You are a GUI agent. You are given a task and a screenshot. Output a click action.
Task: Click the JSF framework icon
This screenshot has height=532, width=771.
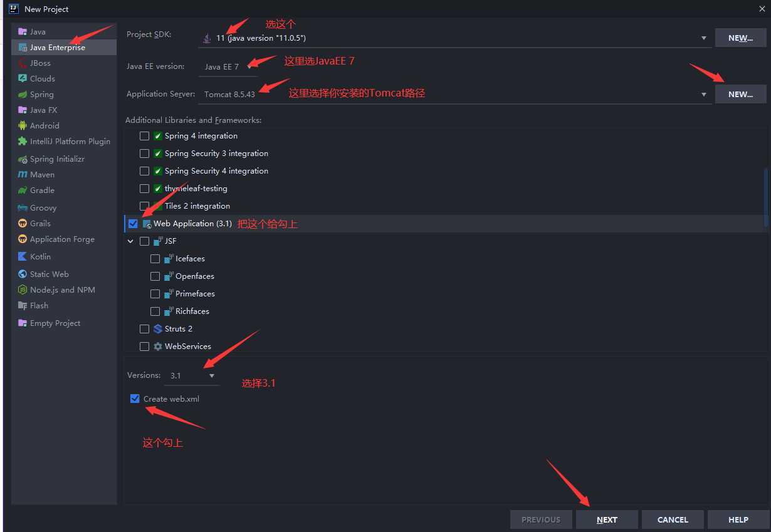[x=158, y=241]
